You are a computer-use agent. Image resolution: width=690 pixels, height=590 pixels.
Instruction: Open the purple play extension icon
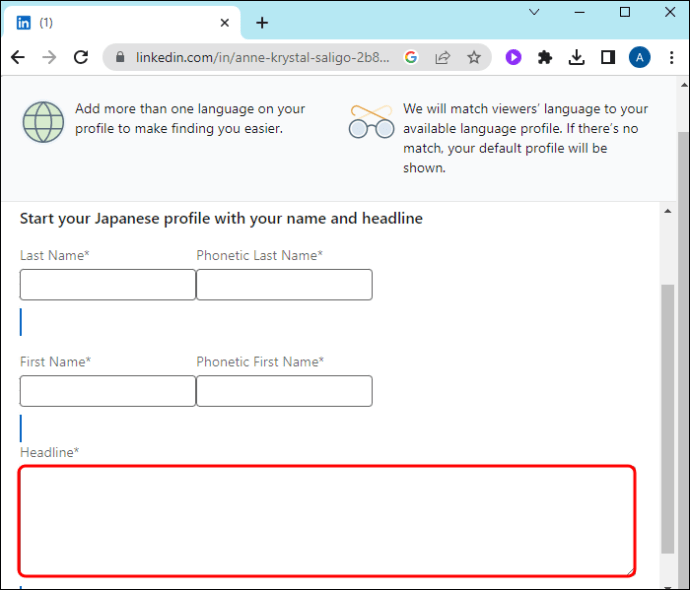coord(514,57)
